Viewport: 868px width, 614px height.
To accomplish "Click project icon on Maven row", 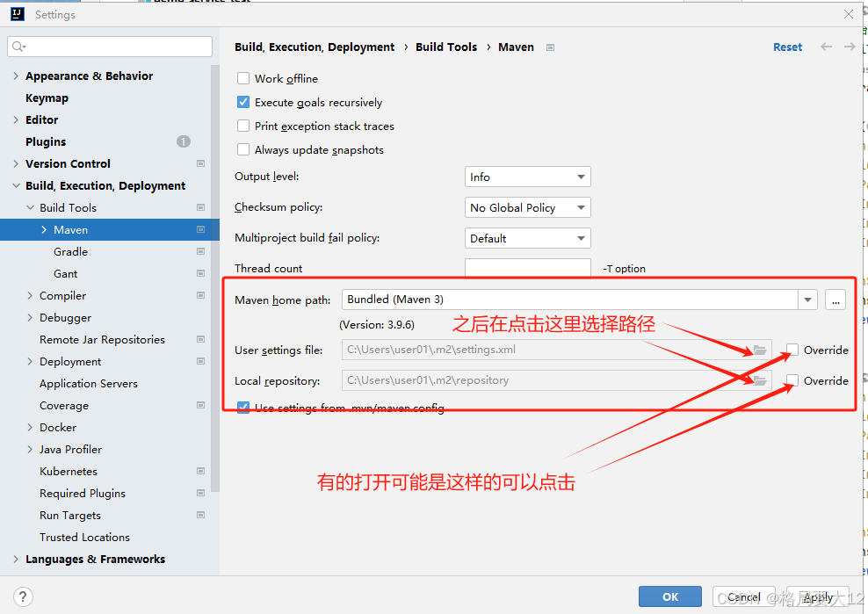I will (201, 229).
